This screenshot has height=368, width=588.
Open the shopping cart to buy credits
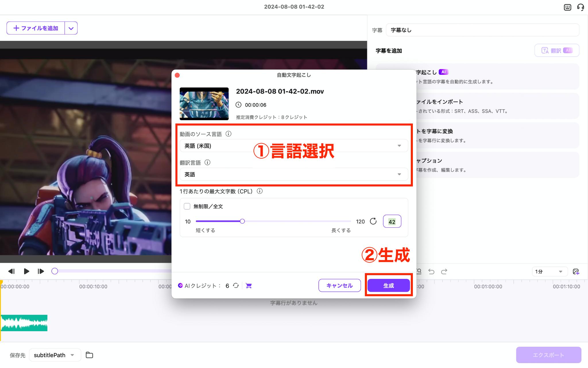coord(249,285)
